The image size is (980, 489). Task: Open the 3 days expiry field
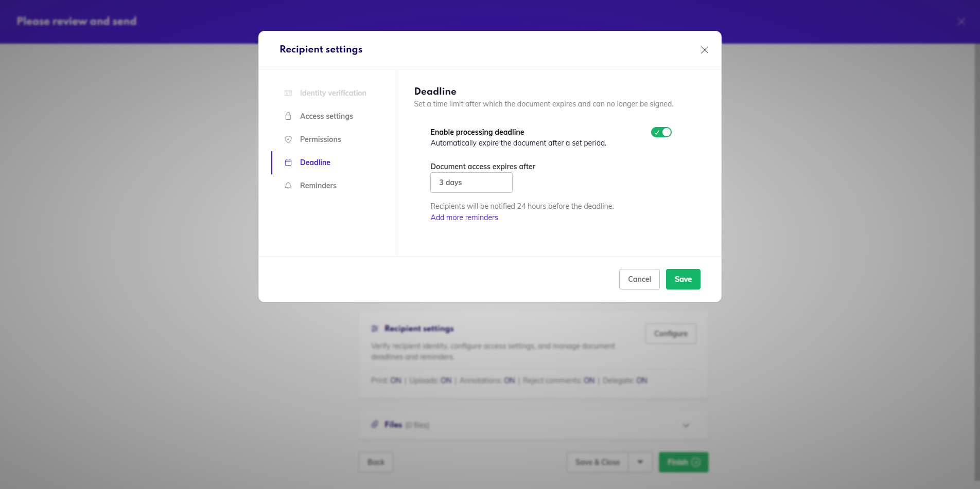[471, 183]
